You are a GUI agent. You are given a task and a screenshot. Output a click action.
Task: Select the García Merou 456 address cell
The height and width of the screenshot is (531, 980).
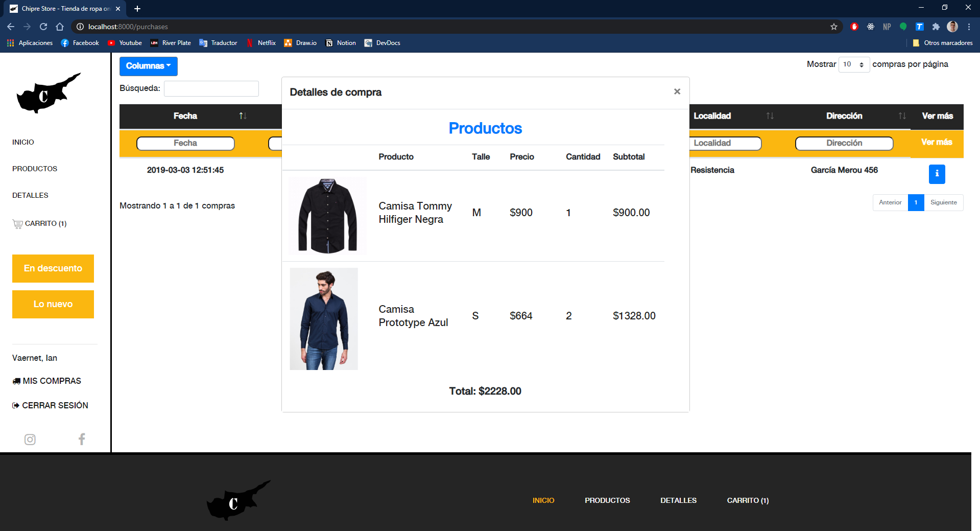pos(844,170)
